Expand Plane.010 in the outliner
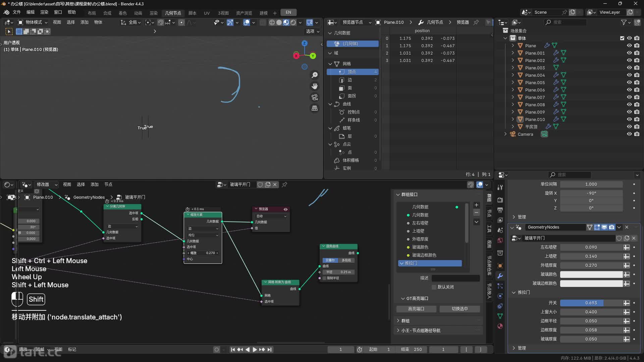This screenshot has width=644, height=362. click(x=513, y=119)
